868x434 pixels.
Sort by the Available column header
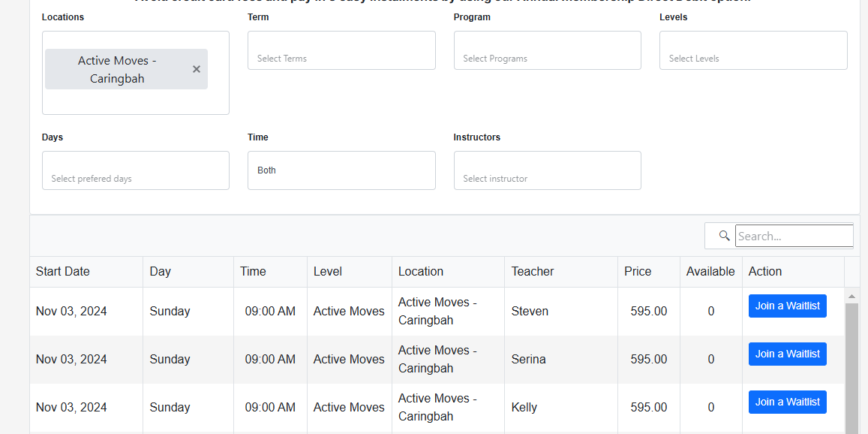pos(711,272)
